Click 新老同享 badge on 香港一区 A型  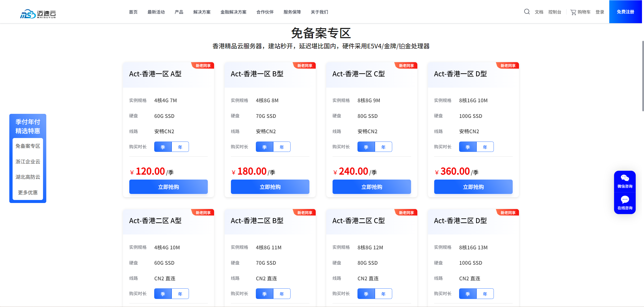(x=203, y=66)
